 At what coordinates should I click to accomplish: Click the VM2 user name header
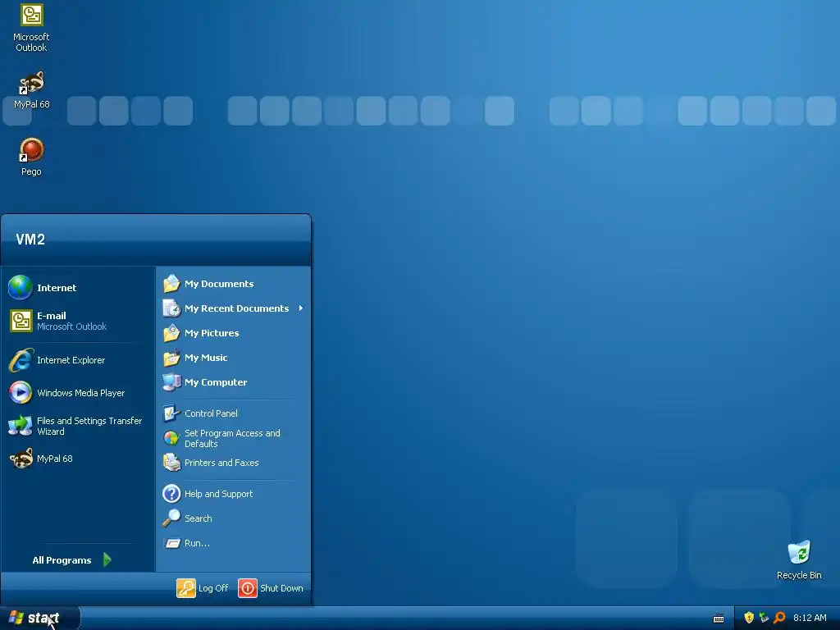pyautogui.click(x=30, y=239)
